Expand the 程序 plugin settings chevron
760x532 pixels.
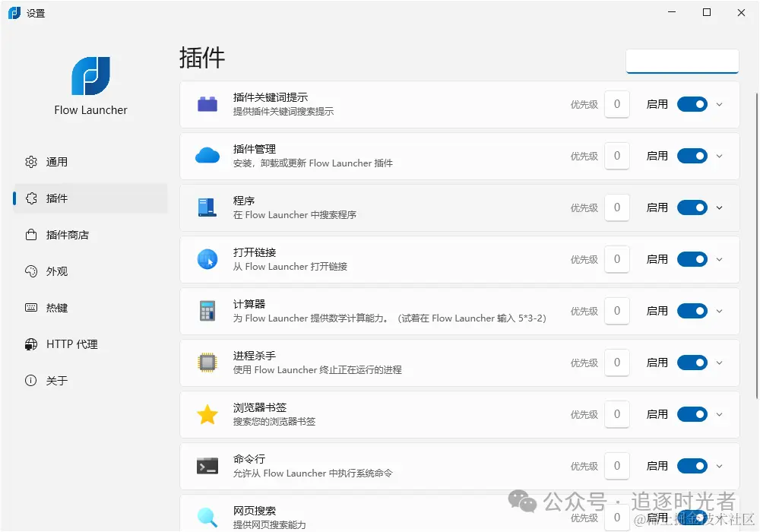point(719,207)
